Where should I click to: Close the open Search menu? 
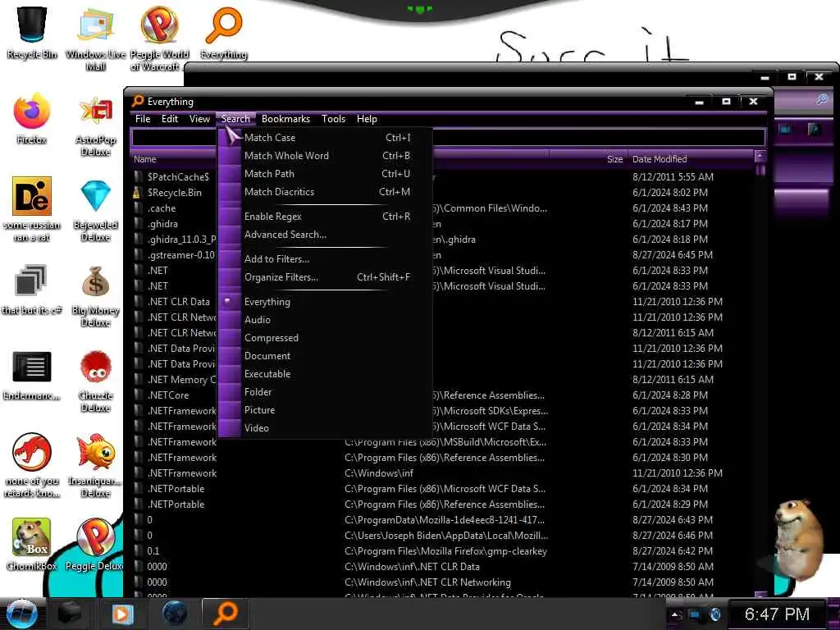coord(235,119)
